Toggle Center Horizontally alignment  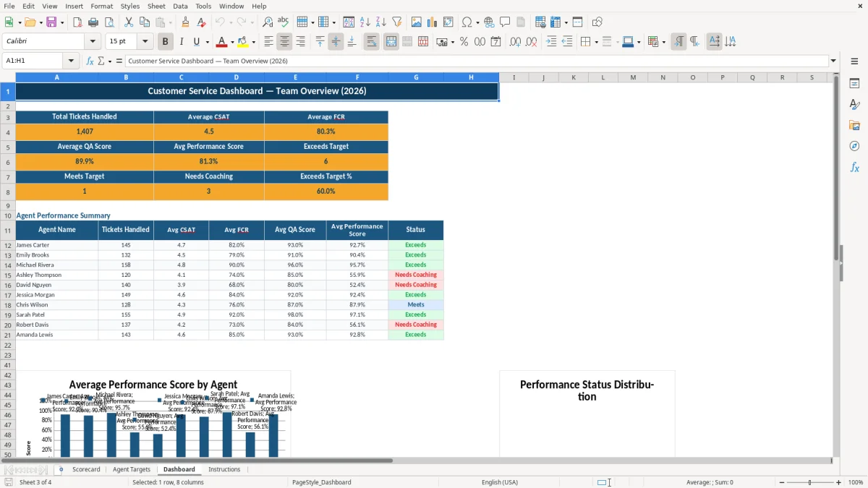coord(284,42)
